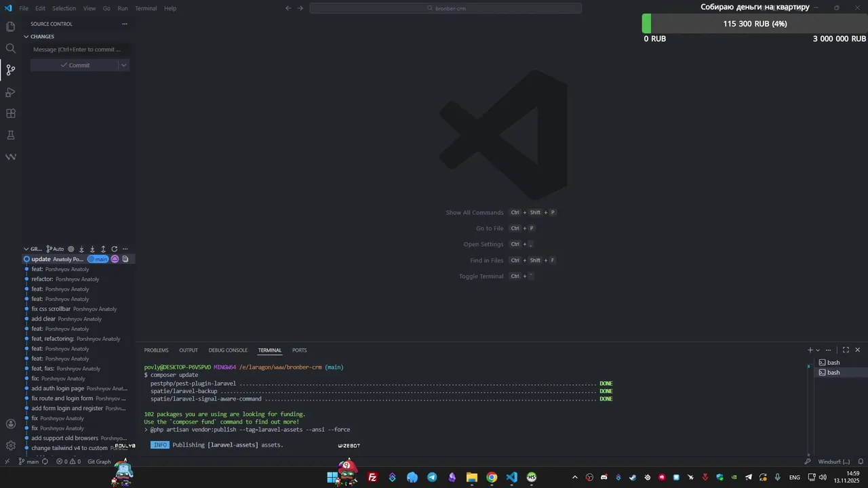The width and height of the screenshot is (868, 488).
Task: Open graph section more actions ellipsis
Action: click(125, 249)
